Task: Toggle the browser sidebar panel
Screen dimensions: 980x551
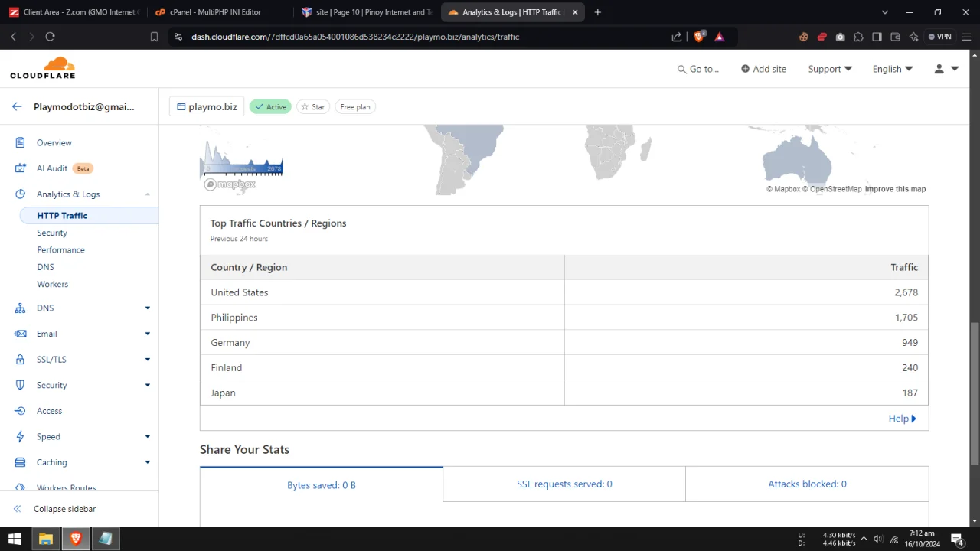Action: pos(877,37)
